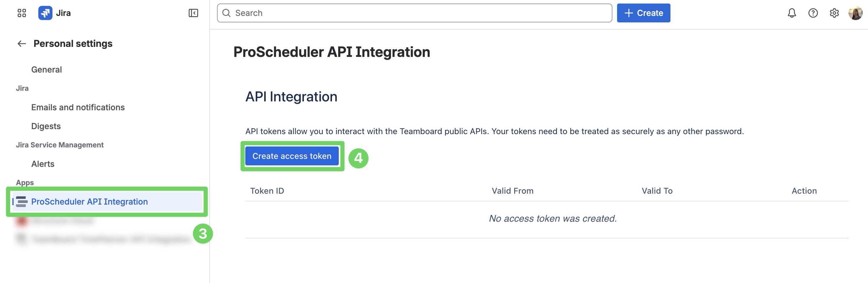This screenshot has width=868, height=283.
Task: Open Alerts under Jira Service Management
Action: 43,164
